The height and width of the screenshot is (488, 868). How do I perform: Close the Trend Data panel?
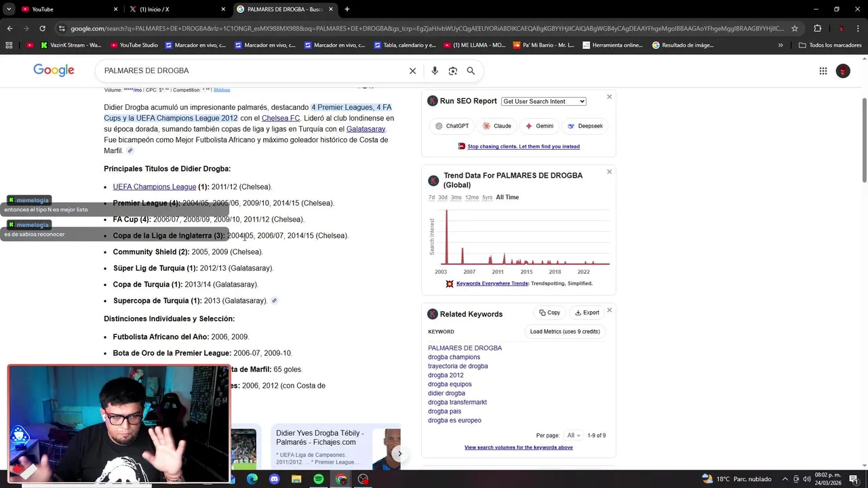(x=609, y=171)
